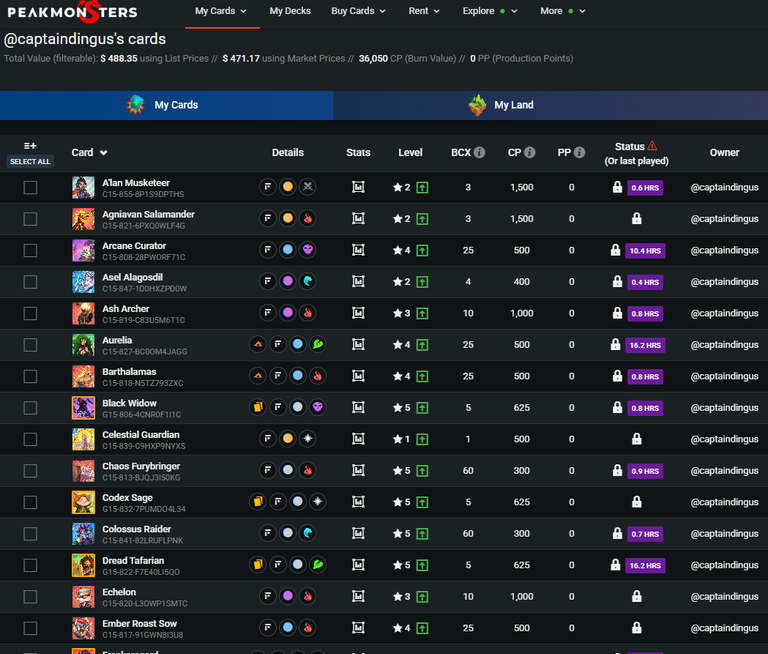The image size is (768, 654).
Task: Open the Chaos Furybringer card link
Action: point(141,466)
